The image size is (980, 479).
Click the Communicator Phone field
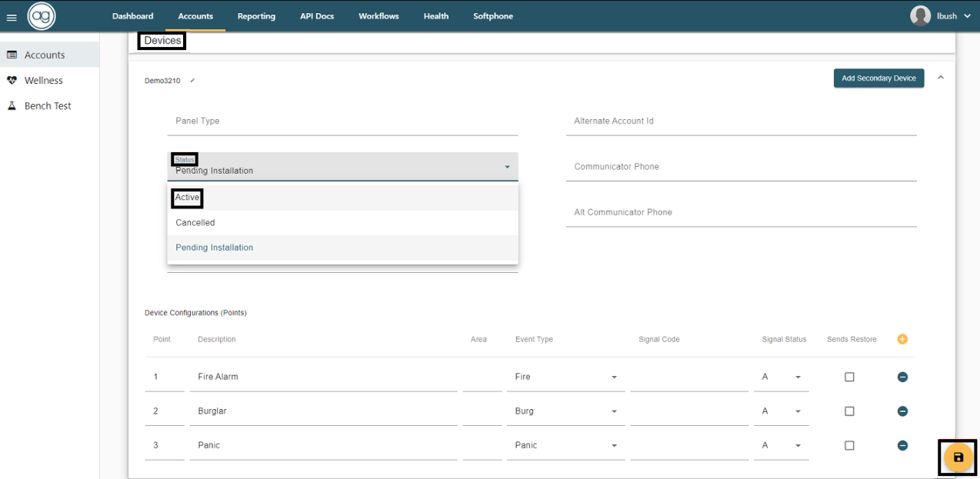pos(741,167)
